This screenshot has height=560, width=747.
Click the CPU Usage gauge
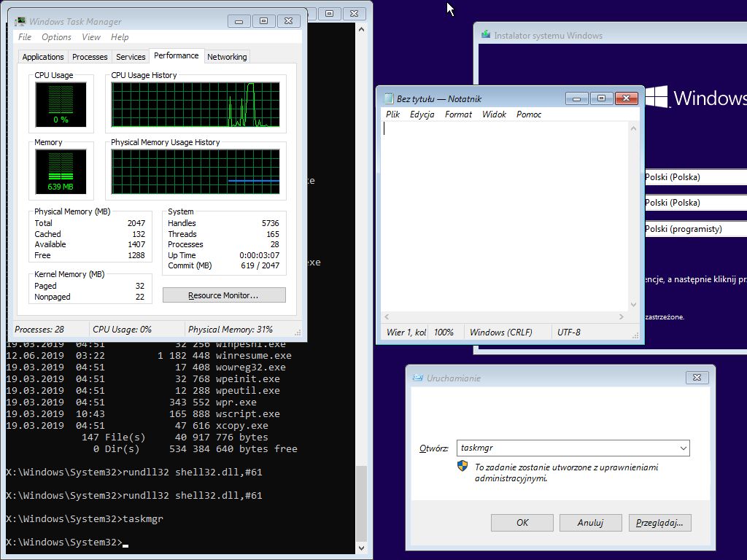pos(61,104)
